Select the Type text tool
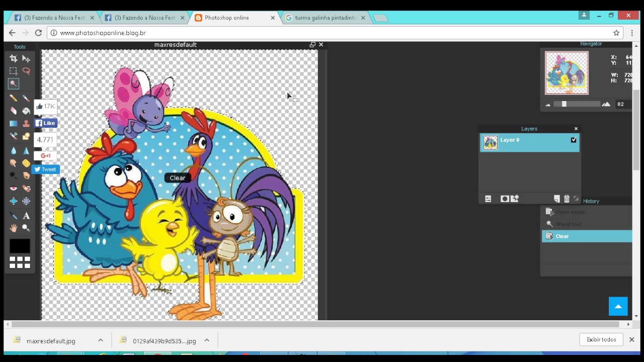 click(26, 216)
